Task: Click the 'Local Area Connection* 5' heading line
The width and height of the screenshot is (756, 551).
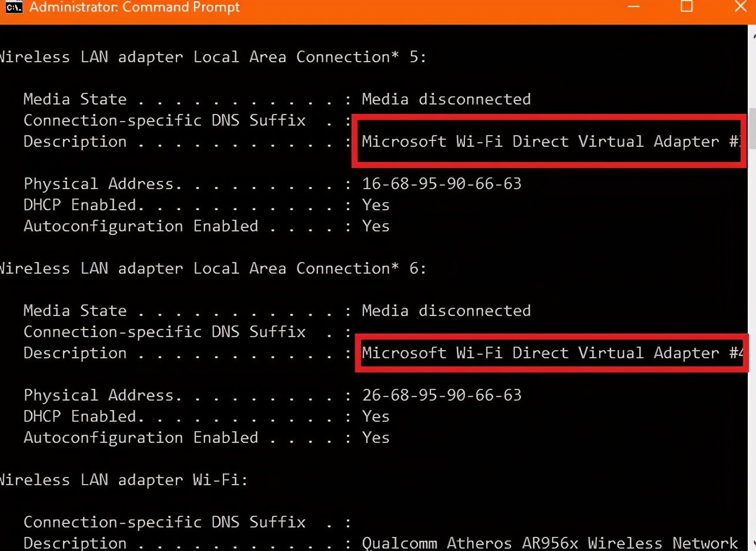Action: click(213, 57)
